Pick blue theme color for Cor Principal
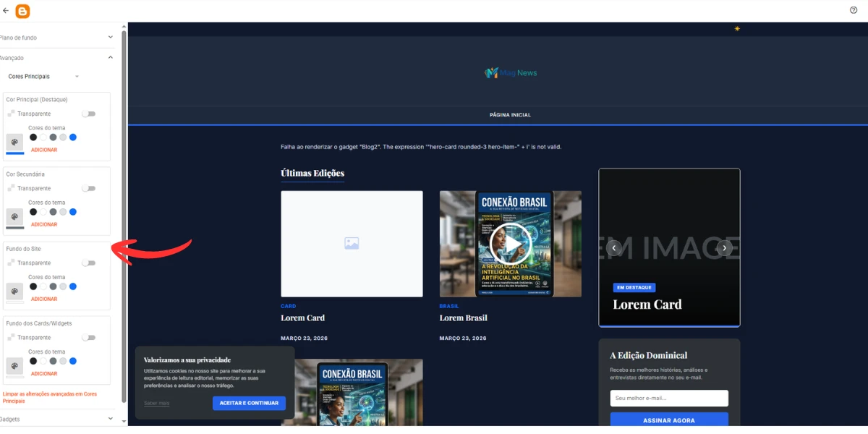This screenshot has height=434, width=868. tap(73, 137)
